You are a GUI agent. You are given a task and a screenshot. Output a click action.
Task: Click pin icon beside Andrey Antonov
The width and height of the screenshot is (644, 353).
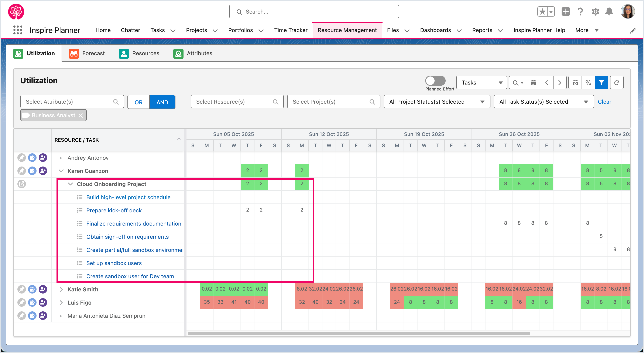(x=21, y=158)
